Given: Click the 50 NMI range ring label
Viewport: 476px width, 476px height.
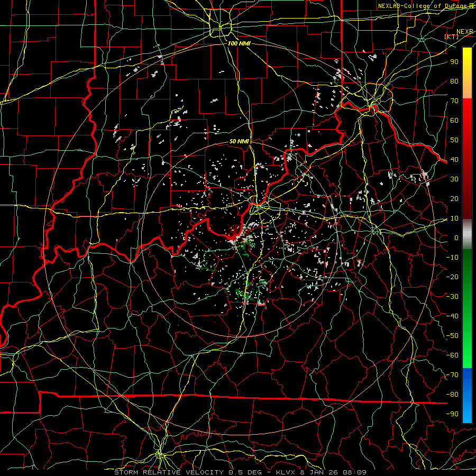Looking at the screenshot, I should coord(239,141).
